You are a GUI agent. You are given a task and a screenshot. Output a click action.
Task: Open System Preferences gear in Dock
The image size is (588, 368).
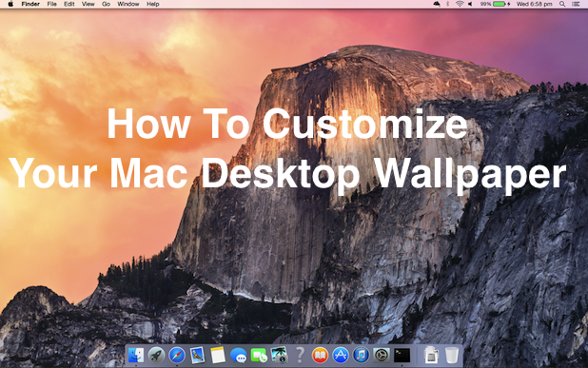pos(382,355)
